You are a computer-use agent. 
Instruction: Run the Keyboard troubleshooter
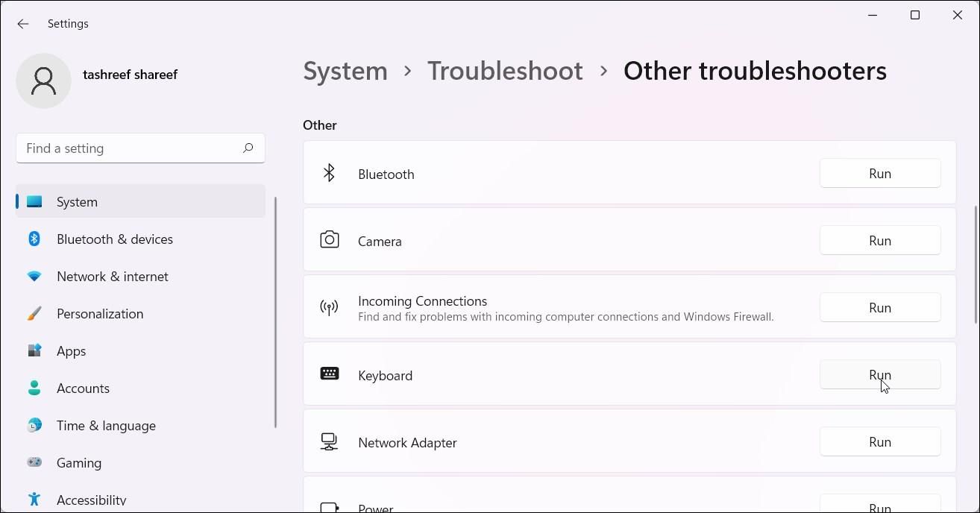click(x=880, y=374)
